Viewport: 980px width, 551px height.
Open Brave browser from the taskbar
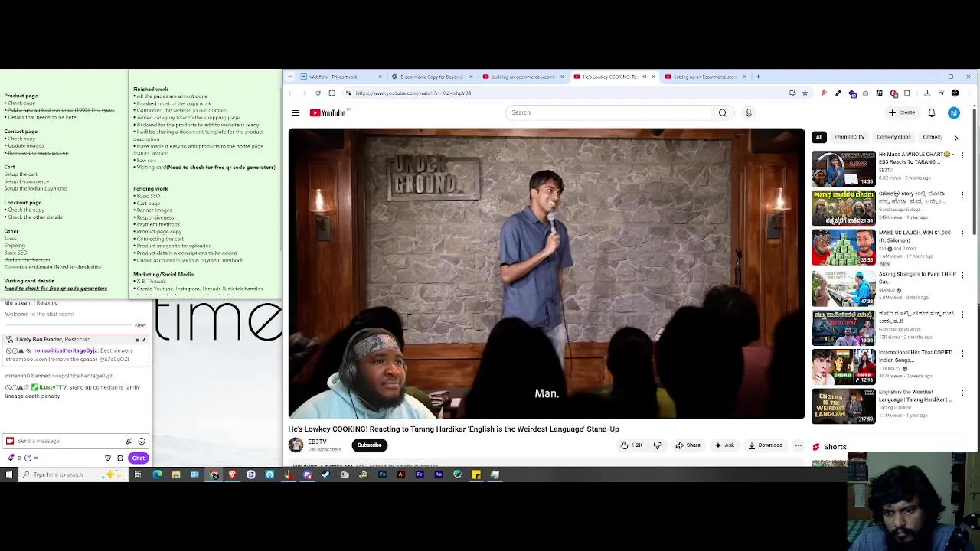[232, 474]
